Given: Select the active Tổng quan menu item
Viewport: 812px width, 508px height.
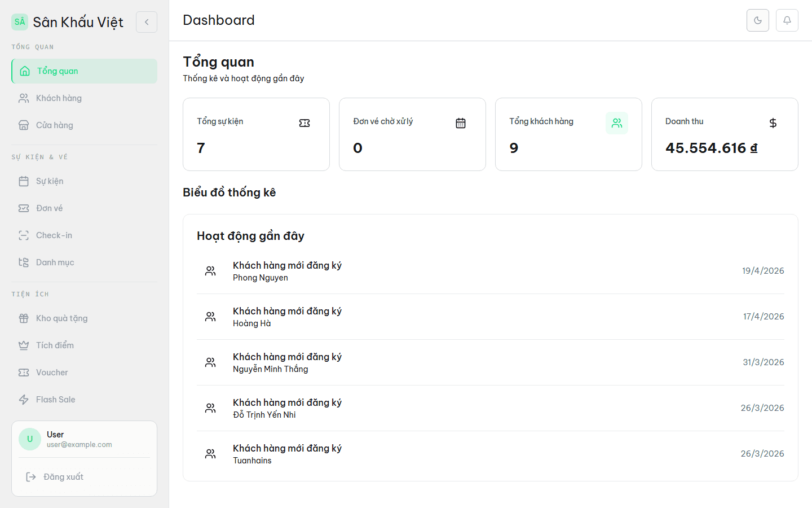Looking at the screenshot, I should [85, 71].
